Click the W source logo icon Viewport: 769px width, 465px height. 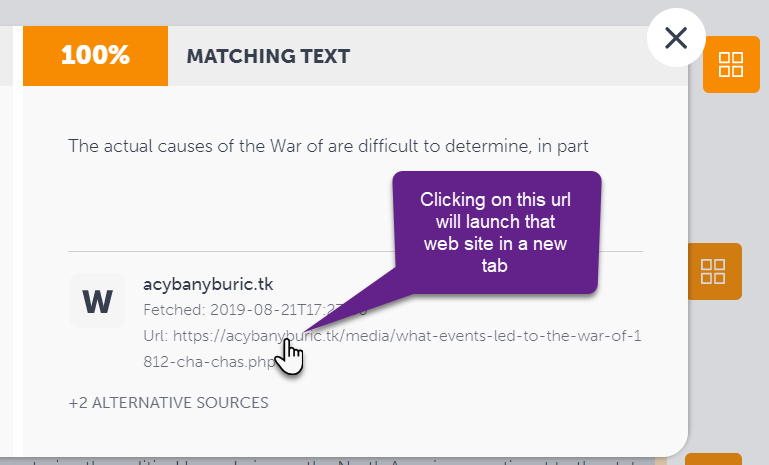[x=97, y=300]
